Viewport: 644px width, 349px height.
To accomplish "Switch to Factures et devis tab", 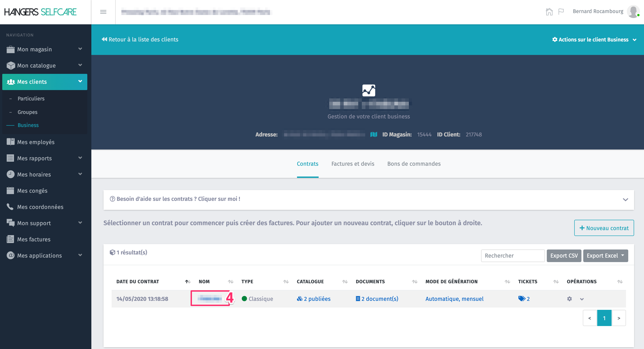I will coord(353,164).
